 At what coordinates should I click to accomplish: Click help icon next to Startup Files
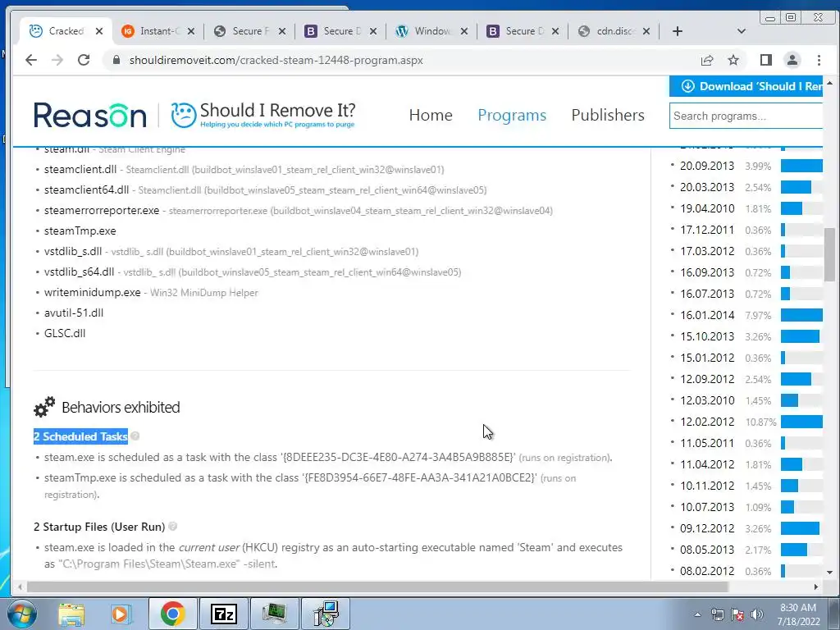(x=172, y=527)
